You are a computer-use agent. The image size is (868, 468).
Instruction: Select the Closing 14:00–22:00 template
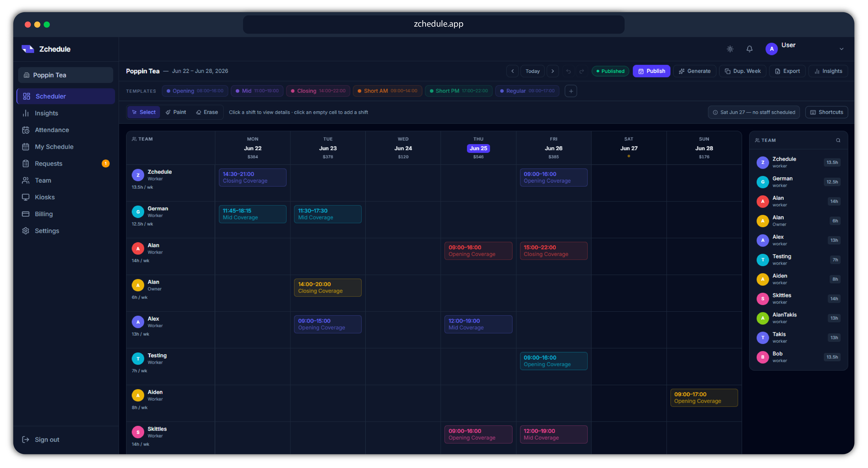point(318,91)
